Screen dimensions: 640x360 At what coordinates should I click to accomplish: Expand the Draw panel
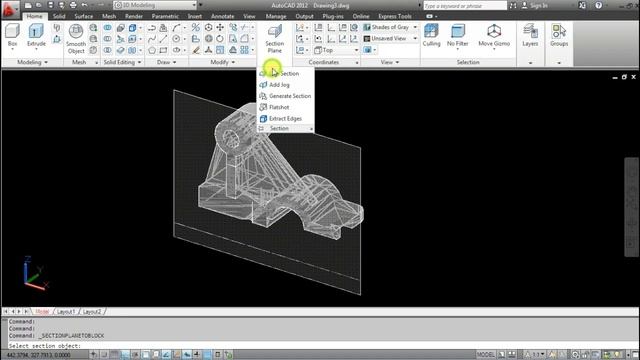[167, 62]
